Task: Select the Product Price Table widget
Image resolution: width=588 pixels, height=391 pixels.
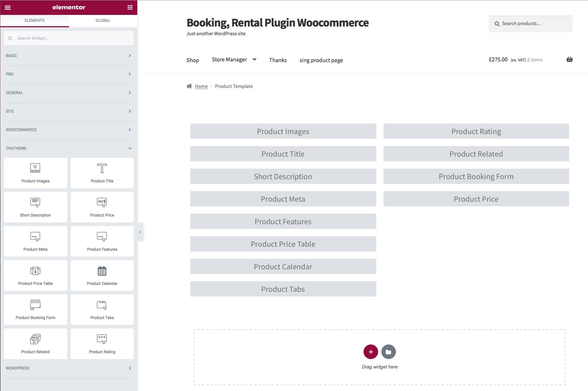Action: pos(36,275)
